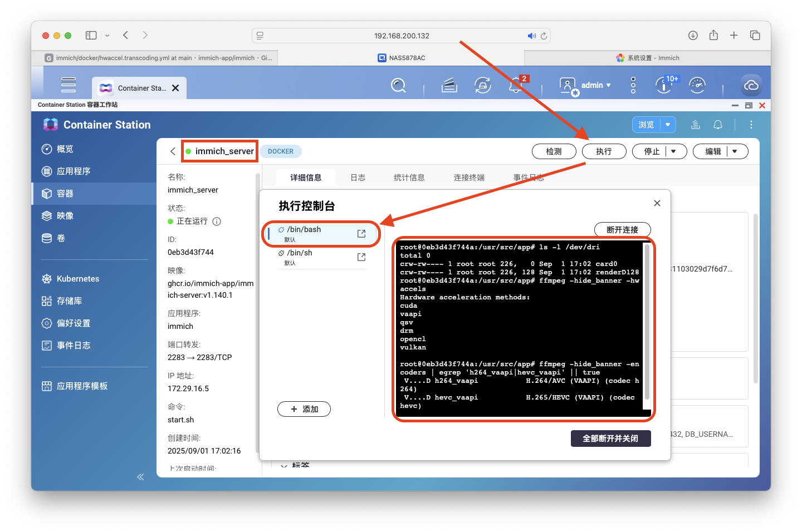The height and width of the screenshot is (532, 802).
Task: Expand the 编辑 dropdown arrow
Action: tap(735, 151)
